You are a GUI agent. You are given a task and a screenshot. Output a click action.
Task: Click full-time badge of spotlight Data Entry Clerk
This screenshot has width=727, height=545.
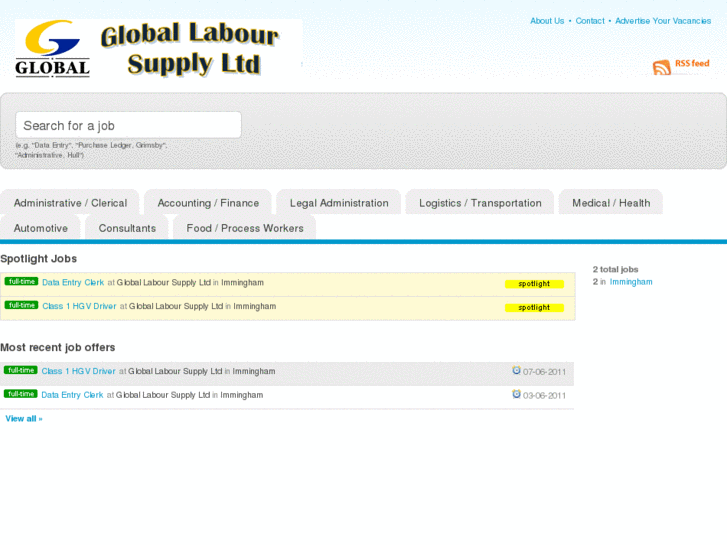click(x=21, y=282)
